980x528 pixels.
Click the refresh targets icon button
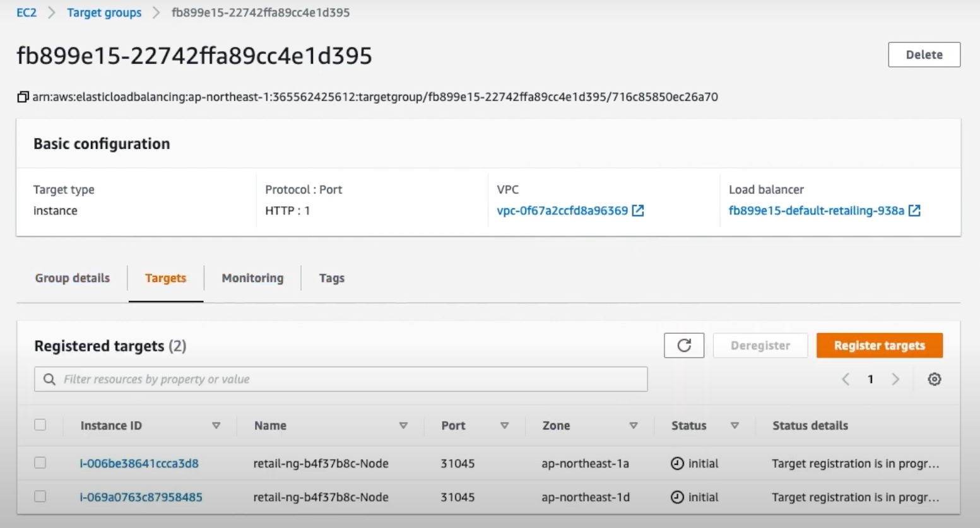(684, 346)
